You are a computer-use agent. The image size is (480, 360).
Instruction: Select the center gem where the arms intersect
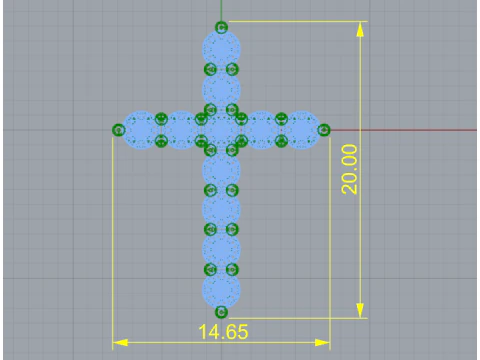(221, 130)
